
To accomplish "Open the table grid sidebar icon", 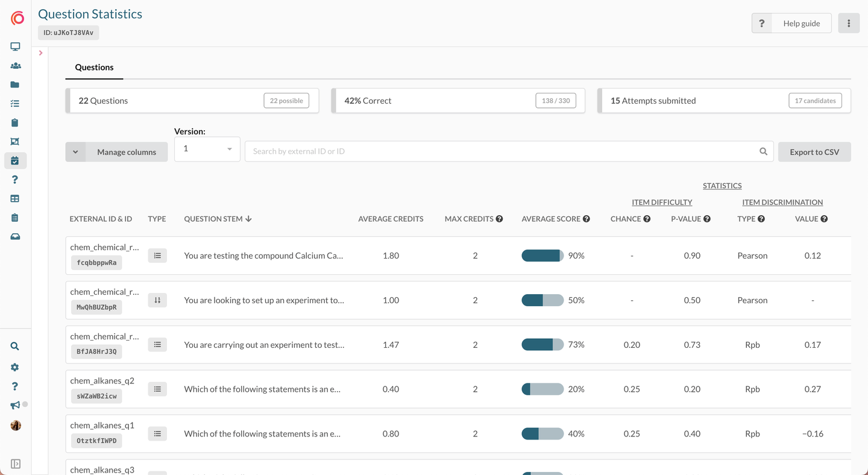I will tap(15, 199).
